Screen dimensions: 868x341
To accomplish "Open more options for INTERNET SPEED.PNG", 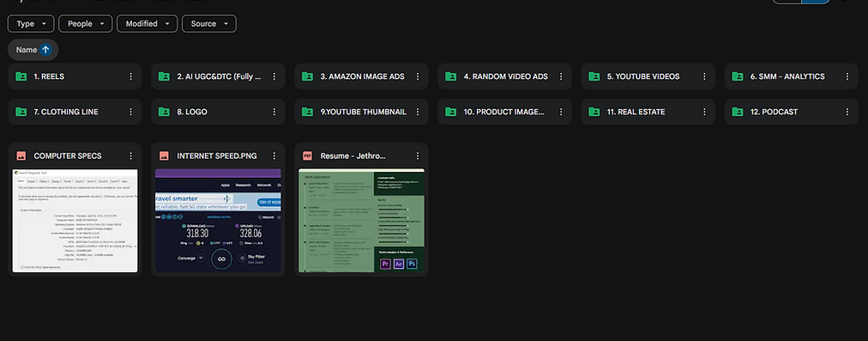I will pyautogui.click(x=274, y=156).
